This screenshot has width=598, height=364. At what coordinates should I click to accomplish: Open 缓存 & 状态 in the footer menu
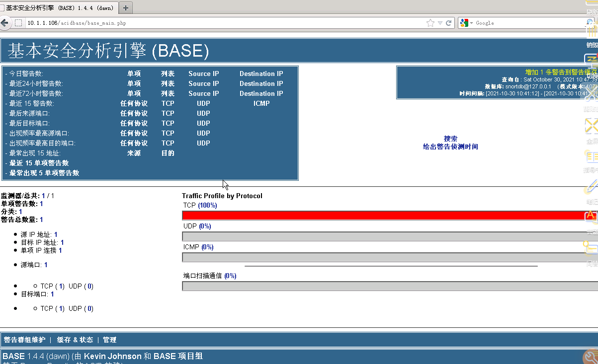pyautogui.click(x=75, y=340)
